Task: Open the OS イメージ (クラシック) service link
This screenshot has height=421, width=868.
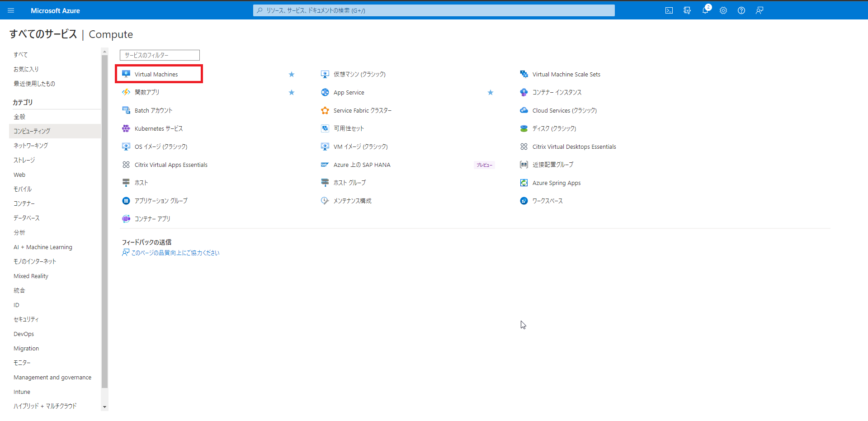Action: click(x=161, y=147)
